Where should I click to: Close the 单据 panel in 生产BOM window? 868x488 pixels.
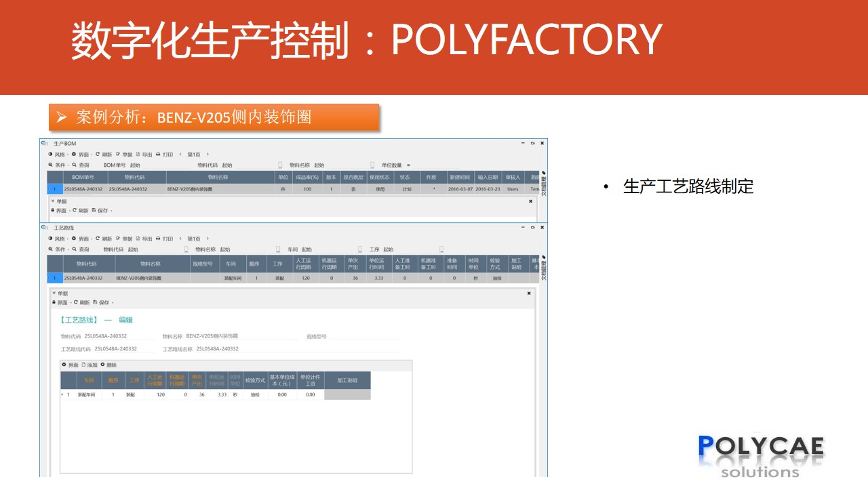click(x=530, y=201)
